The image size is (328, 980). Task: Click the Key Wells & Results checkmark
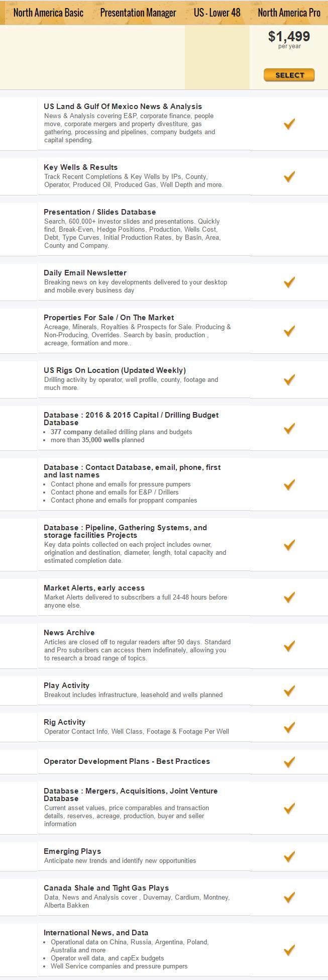click(289, 176)
